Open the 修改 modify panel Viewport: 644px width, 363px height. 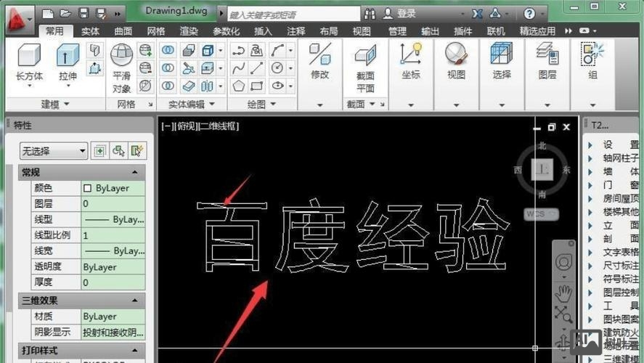[x=319, y=62]
